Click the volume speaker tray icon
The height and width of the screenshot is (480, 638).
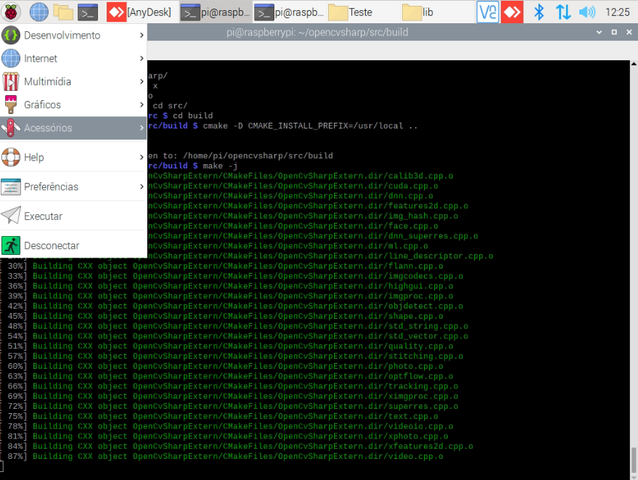click(x=587, y=12)
